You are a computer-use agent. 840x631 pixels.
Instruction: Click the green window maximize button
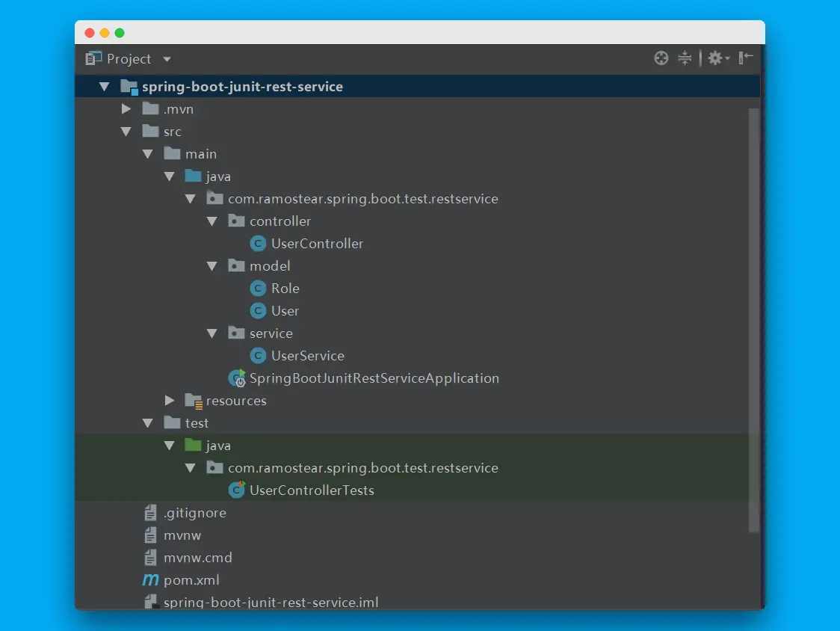click(x=120, y=33)
